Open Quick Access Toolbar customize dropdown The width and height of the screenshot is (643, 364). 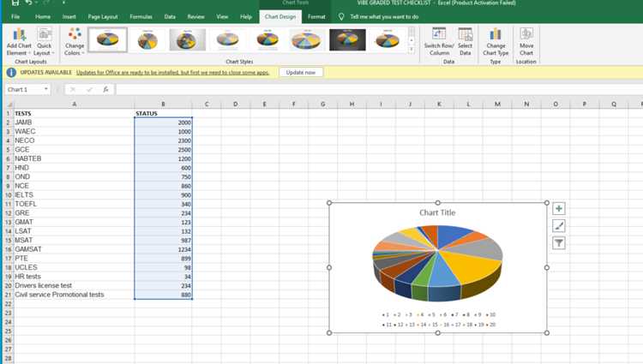(63, 3)
